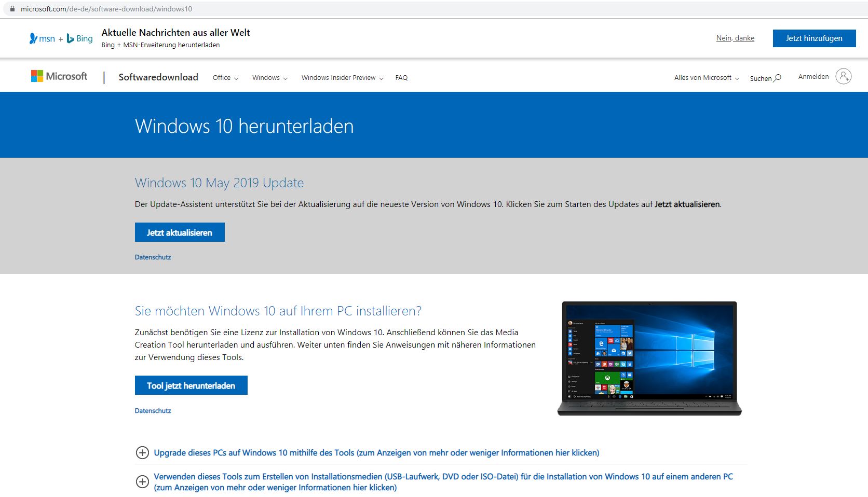Click the Microsoft logo
The width and height of the screenshot is (868, 497).
coord(59,76)
